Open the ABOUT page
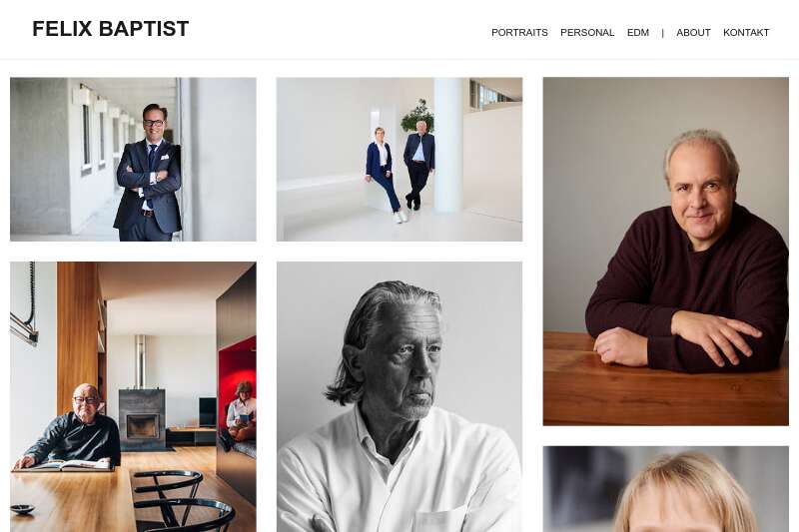This screenshot has height=532, width=799. [693, 33]
